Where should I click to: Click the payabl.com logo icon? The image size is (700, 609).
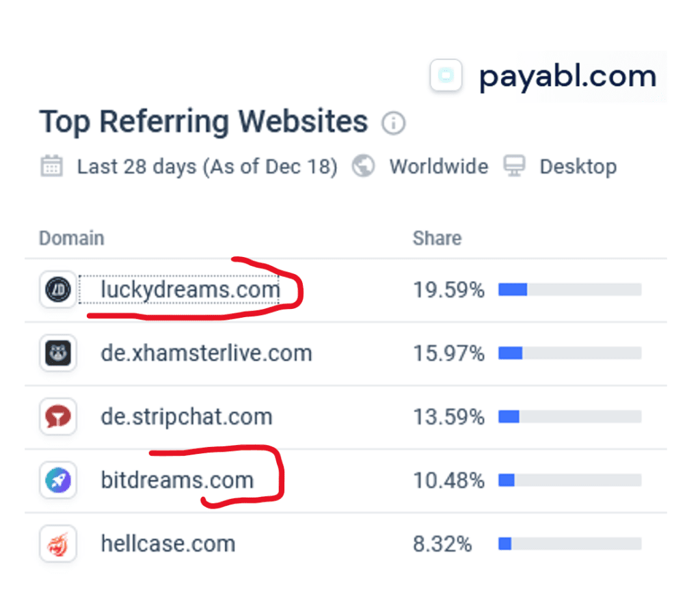point(446,75)
